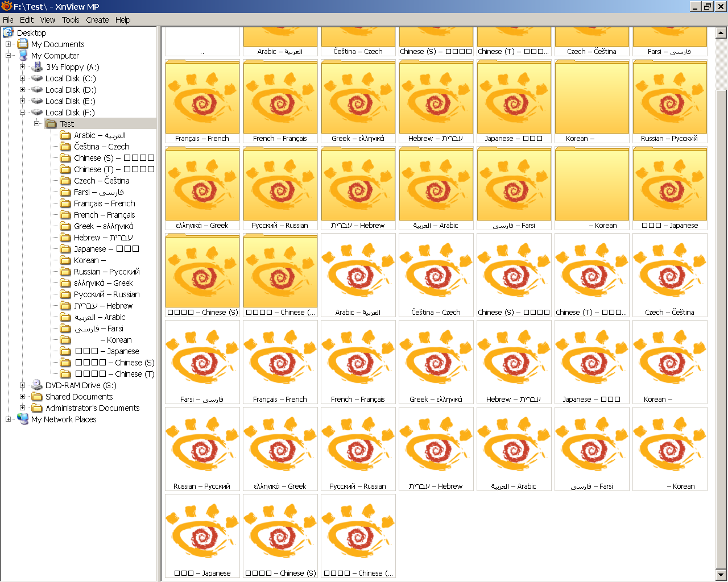Select the ".." parent folder entry
Viewport: 728px width, 582px height.
[x=202, y=41]
